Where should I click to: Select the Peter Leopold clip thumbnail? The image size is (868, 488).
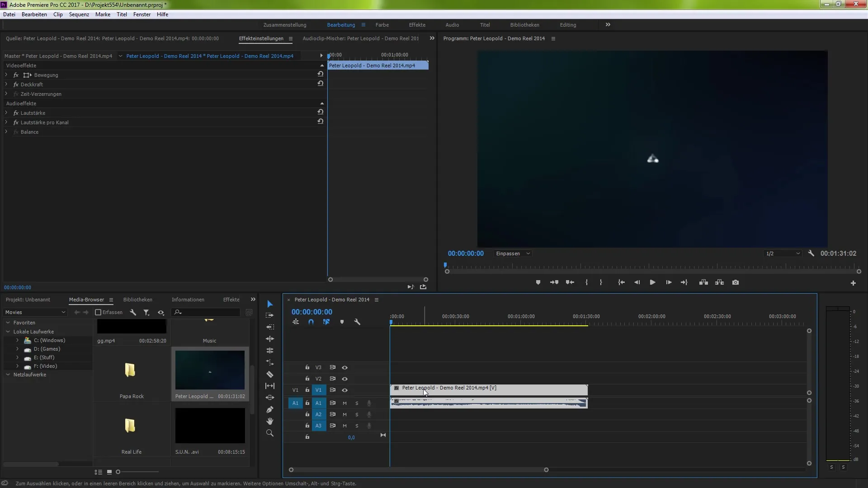tap(210, 370)
